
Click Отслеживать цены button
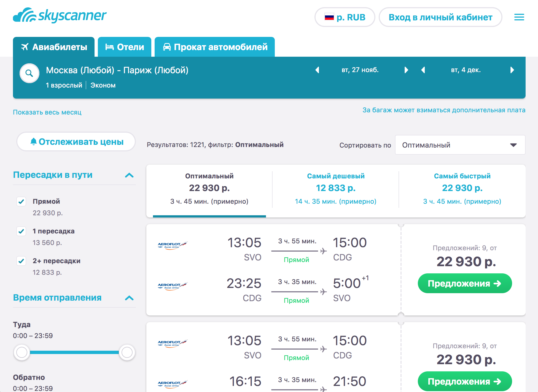[x=76, y=141]
